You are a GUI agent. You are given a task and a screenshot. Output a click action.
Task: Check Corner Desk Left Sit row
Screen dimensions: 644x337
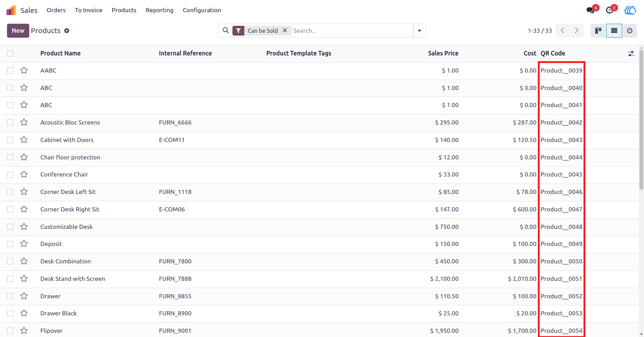coord(10,192)
